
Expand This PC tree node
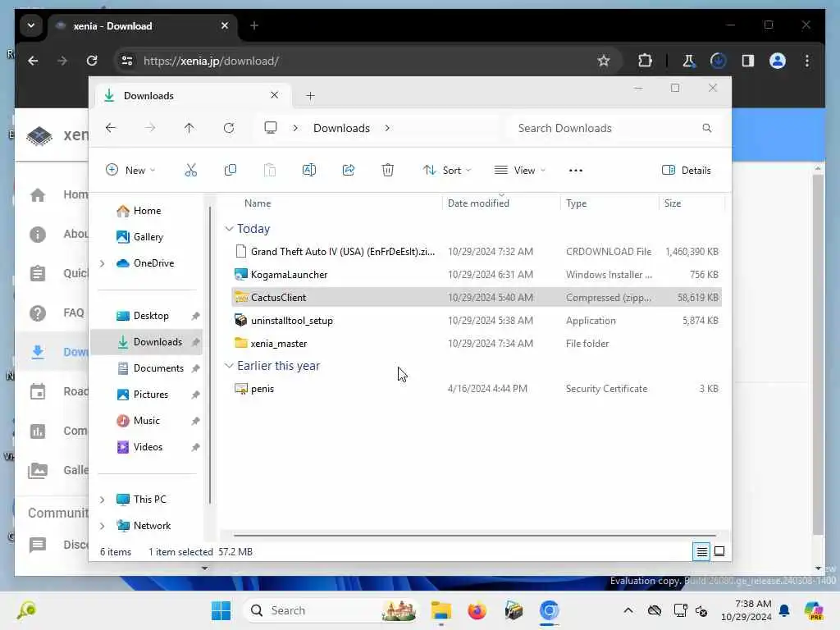(103, 500)
